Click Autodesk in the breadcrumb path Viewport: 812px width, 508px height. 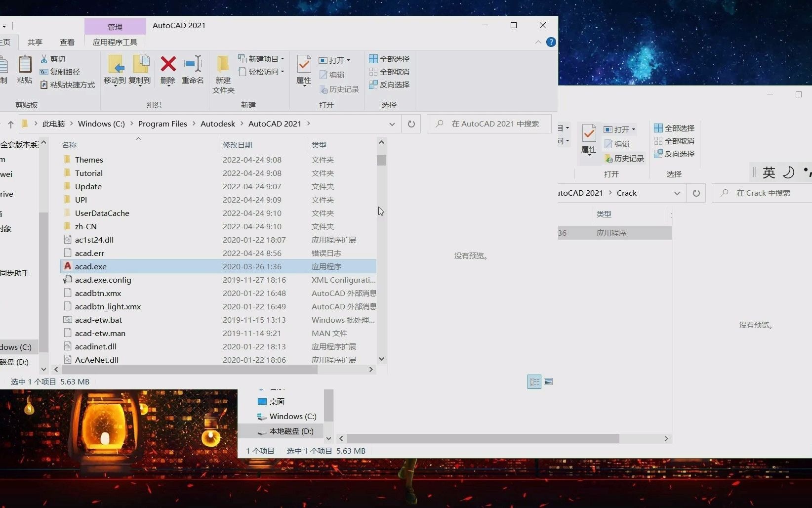pos(218,124)
